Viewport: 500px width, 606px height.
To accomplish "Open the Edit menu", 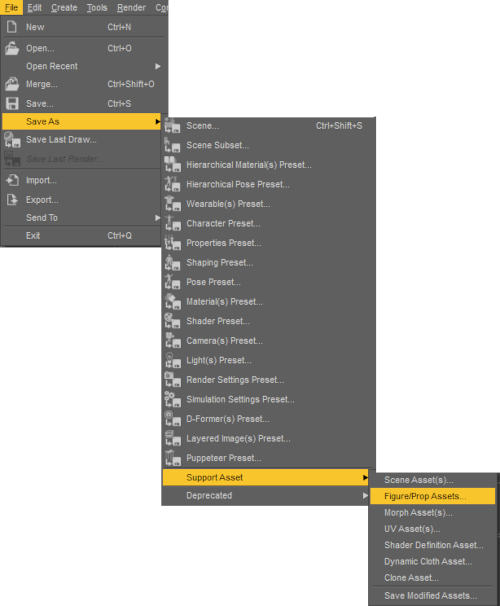I will pyautogui.click(x=34, y=8).
